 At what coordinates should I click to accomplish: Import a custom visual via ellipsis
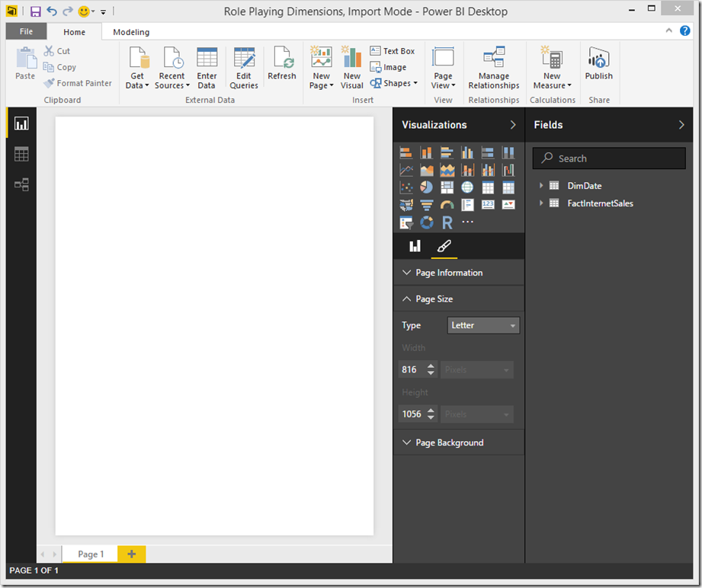[467, 222]
